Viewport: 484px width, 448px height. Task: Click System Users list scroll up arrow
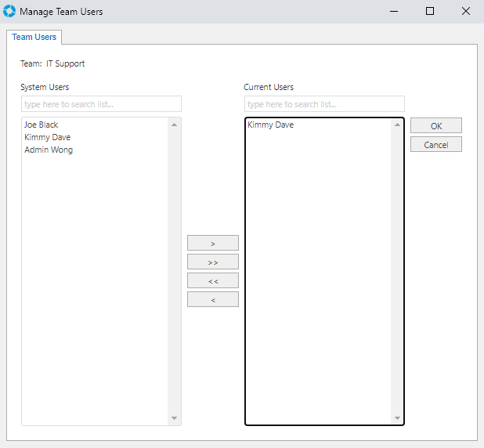click(174, 125)
